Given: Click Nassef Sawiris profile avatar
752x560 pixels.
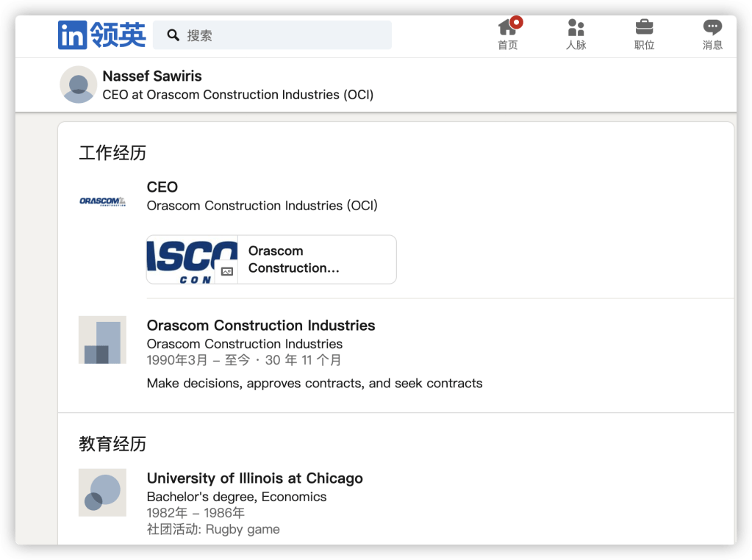Looking at the screenshot, I should click(78, 85).
